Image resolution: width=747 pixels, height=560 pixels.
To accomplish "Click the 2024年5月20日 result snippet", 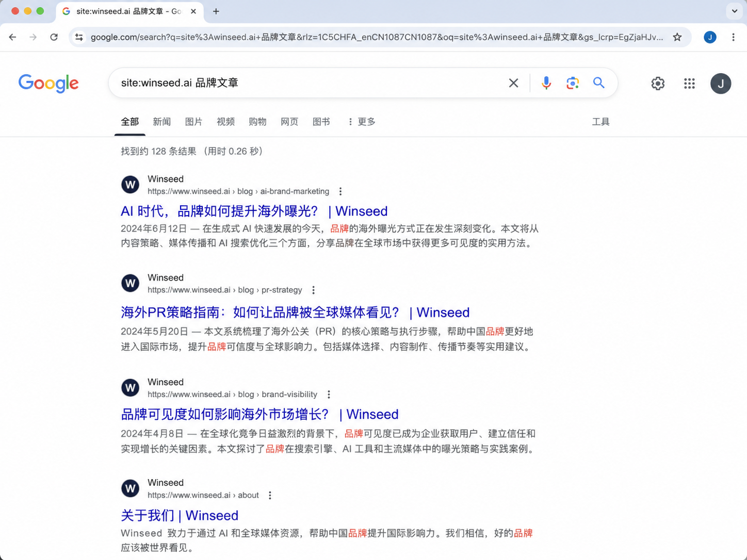I will 327,339.
